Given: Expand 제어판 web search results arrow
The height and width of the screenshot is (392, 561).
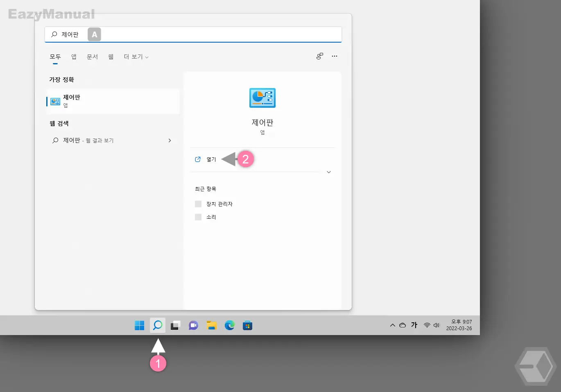Looking at the screenshot, I should pos(170,140).
